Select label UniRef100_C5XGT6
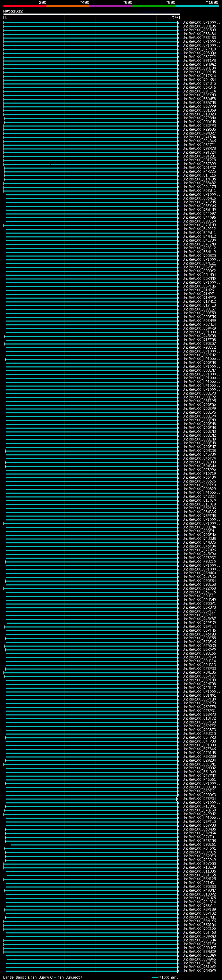This screenshot has height=980, width=222. [199, 88]
